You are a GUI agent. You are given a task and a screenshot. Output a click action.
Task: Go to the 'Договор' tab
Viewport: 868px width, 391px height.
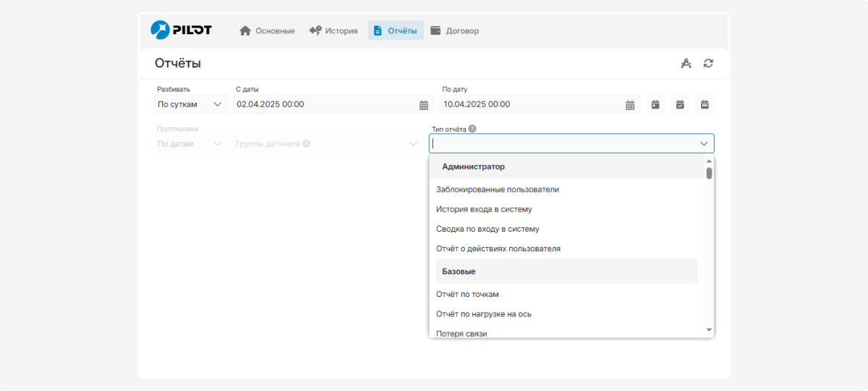point(454,31)
